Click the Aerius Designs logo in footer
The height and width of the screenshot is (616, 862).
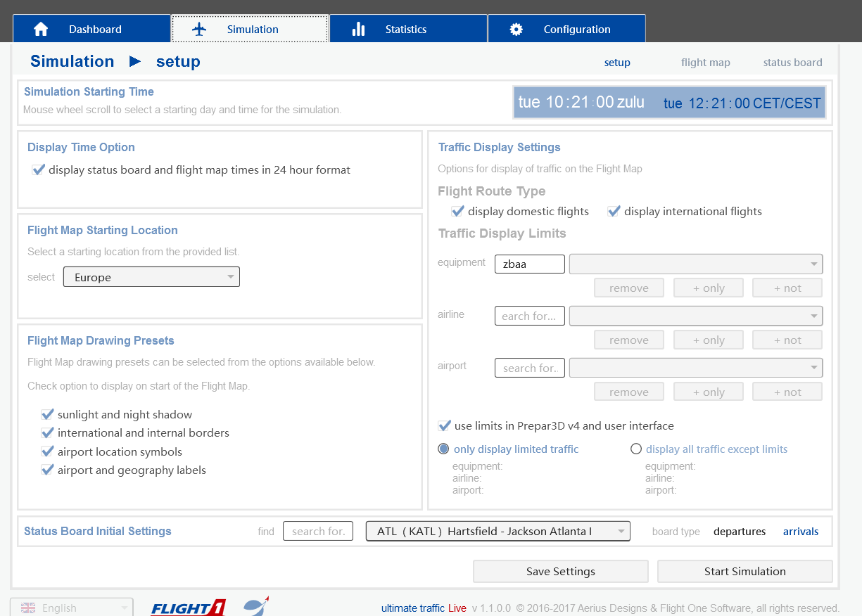point(256,606)
